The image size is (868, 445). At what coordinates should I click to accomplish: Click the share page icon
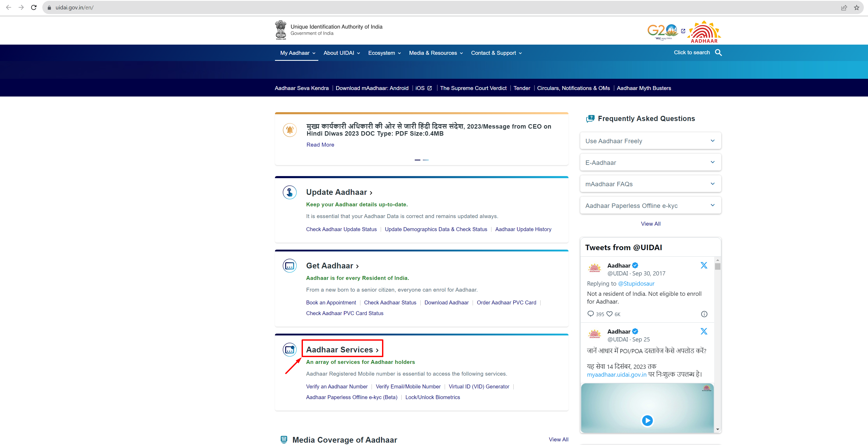844,7
